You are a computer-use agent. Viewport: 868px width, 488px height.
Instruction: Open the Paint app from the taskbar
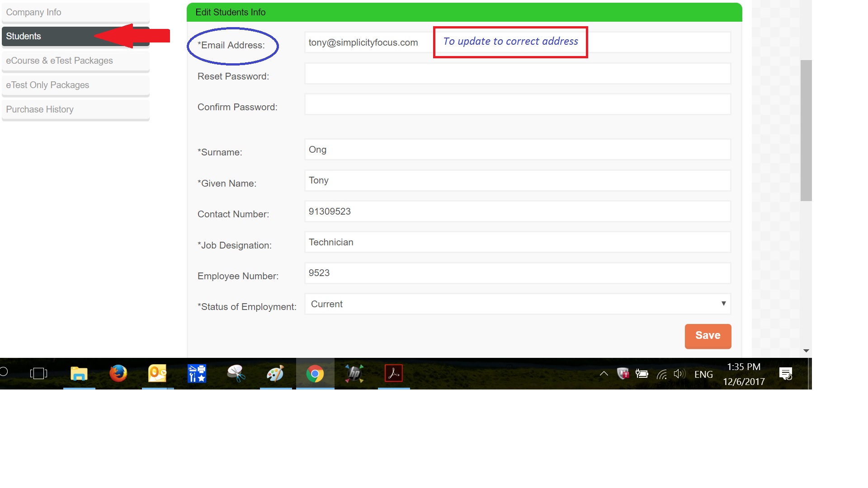tap(275, 374)
